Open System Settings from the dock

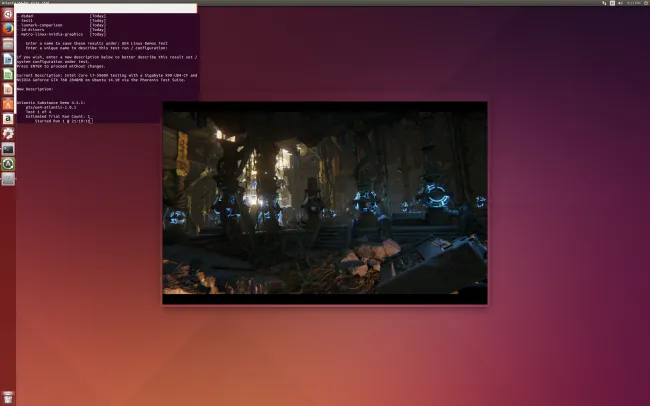pyautogui.click(x=8, y=134)
